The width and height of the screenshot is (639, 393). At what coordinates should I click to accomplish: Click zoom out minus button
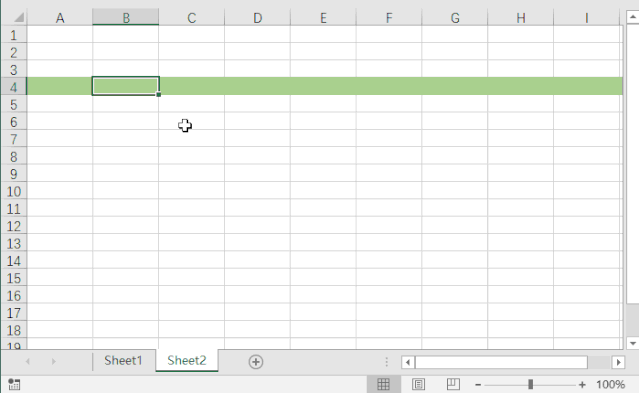[x=478, y=384]
